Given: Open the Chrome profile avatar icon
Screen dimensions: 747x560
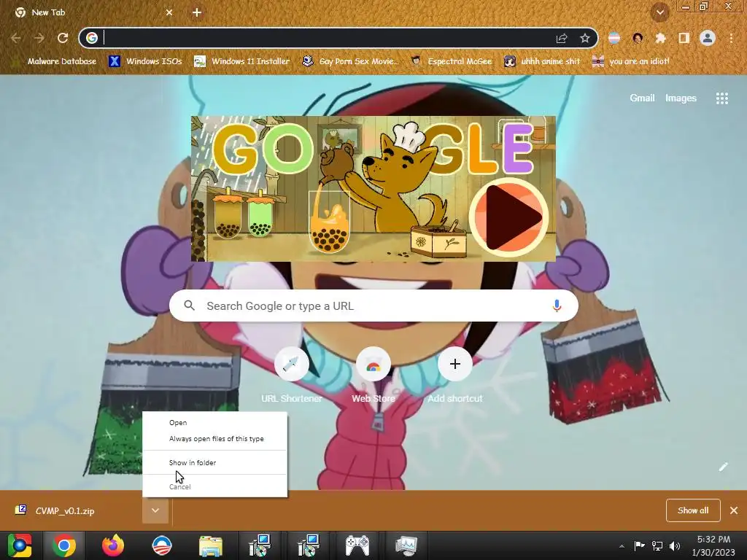Looking at the screenshot, I should tap(708, 38).
